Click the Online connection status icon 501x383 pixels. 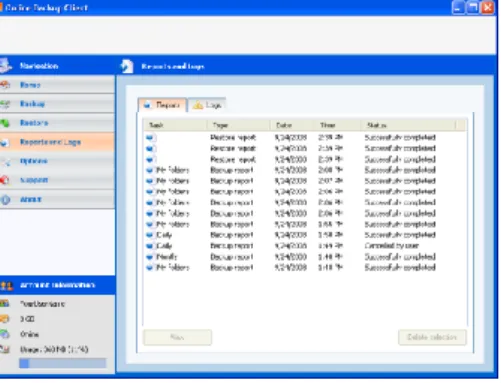[x=4, y=334]
